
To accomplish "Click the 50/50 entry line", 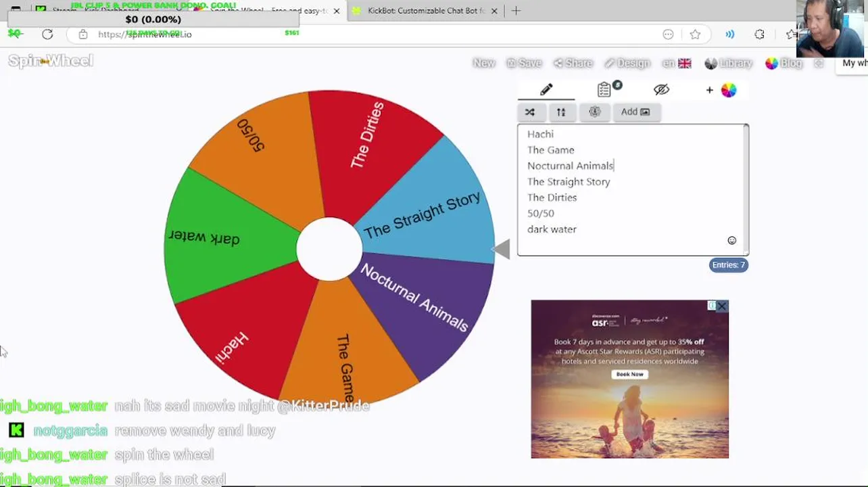I will 541,213.
